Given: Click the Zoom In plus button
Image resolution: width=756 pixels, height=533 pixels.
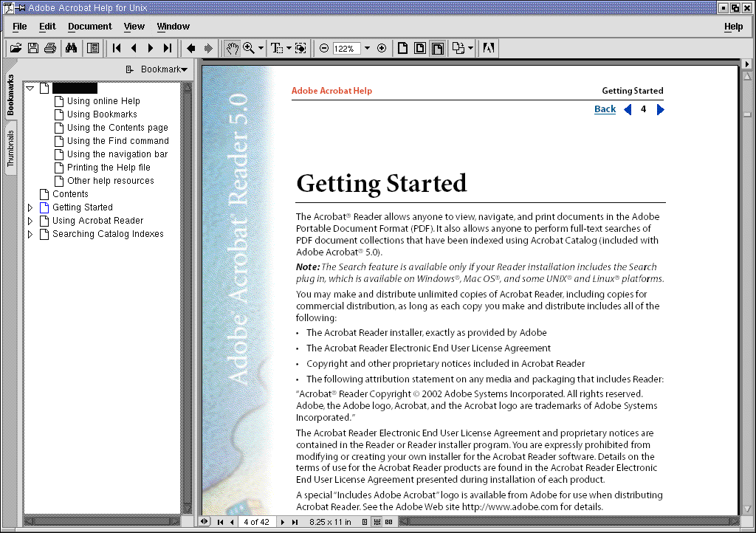Looking at the screenshot, I should coord(382,48).
